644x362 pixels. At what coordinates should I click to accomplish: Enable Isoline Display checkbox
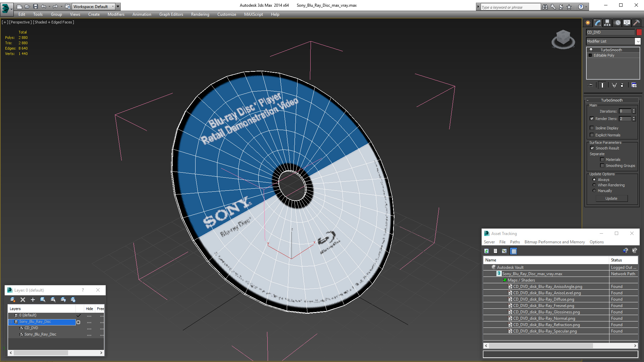[x=592, y=128]
